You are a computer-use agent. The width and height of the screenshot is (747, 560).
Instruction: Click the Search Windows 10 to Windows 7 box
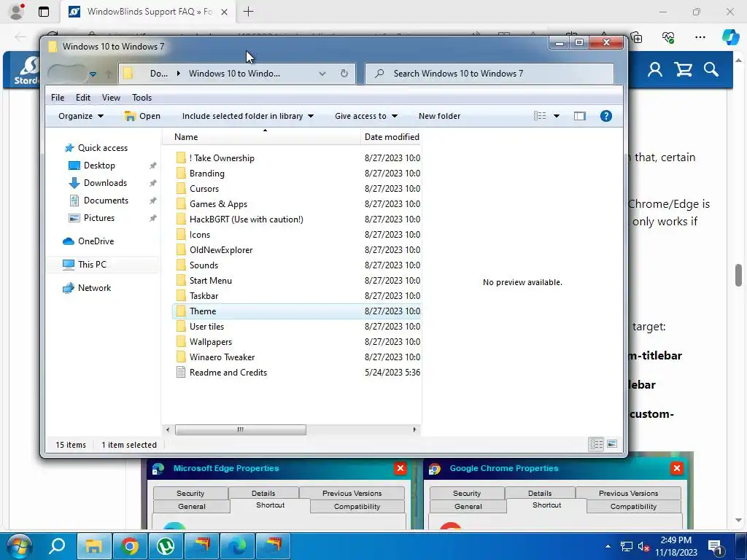tap(489, 74)
